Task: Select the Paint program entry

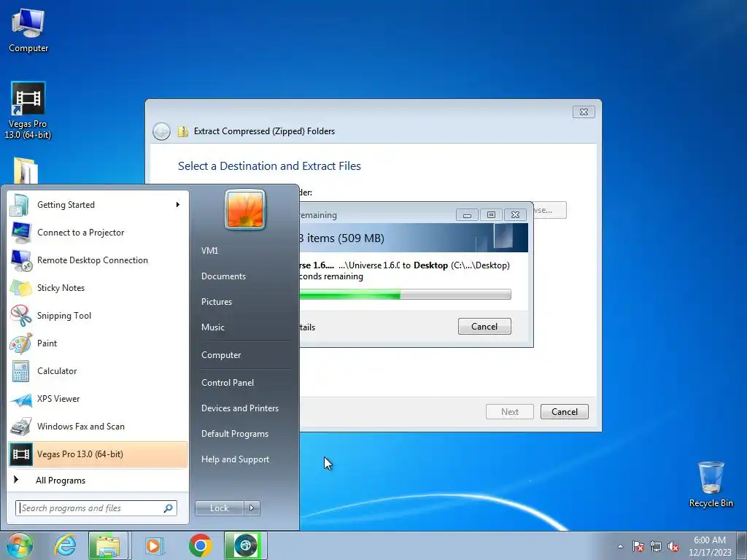Action: [x=98, y=343]
